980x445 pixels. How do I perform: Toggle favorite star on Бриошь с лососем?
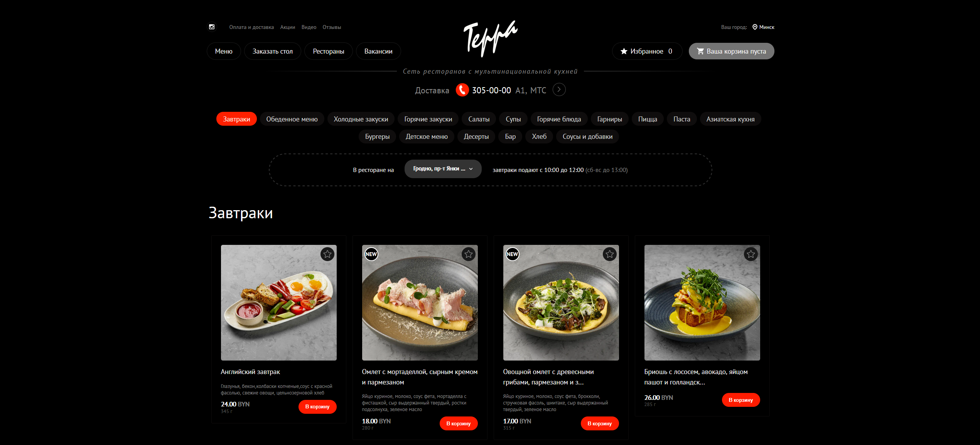point(751,254)
